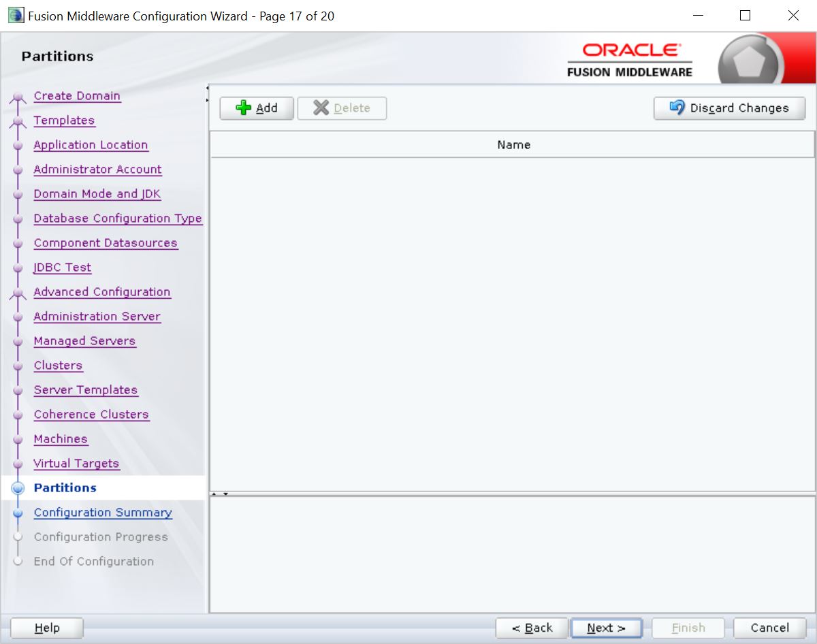Click the Discard Changes button
817x644 pixels.
pyautogui.click(x=729, y=108)
